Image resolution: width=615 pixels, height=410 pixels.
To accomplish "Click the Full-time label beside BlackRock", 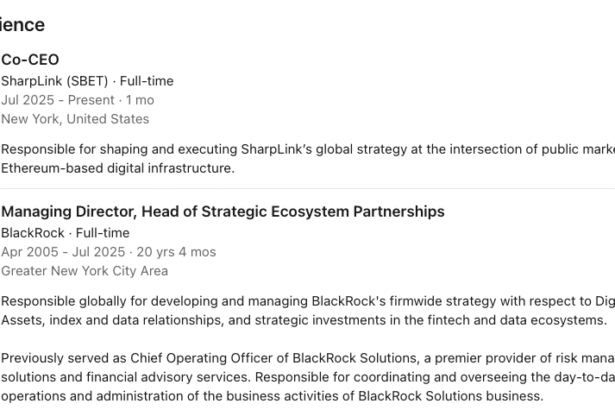I will [103, 233].
